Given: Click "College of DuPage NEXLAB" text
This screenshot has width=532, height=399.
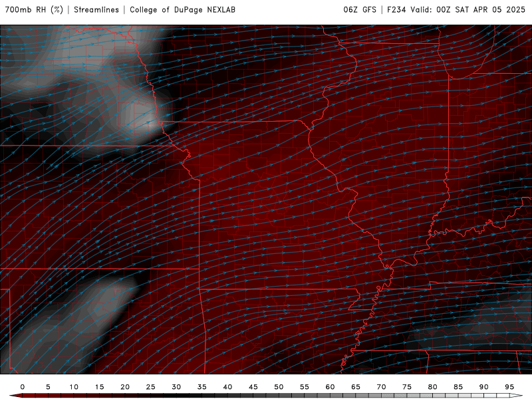Looking at the screenshot, I should [182, 10].
